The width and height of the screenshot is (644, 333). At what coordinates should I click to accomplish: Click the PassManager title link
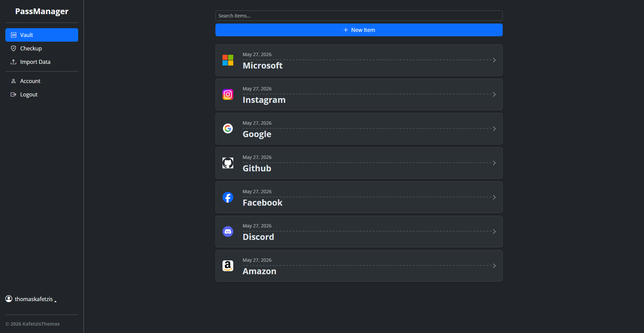click(42, 11)
